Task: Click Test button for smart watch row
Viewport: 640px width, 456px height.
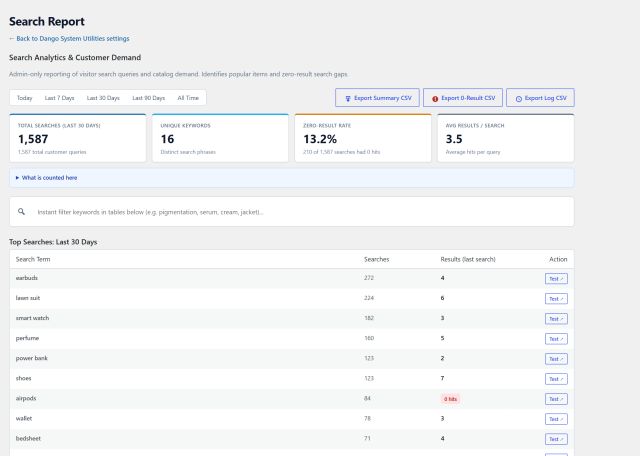Action: (556, 319)
